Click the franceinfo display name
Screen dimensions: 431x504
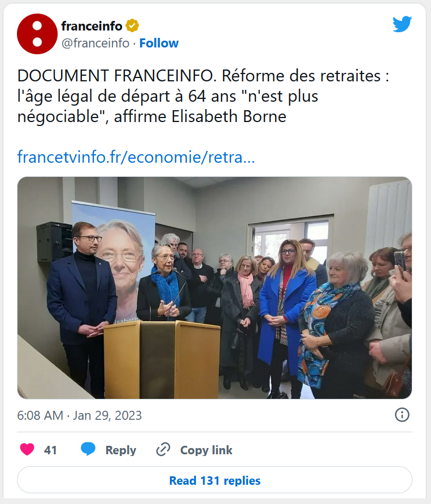[x=92, y=26]
